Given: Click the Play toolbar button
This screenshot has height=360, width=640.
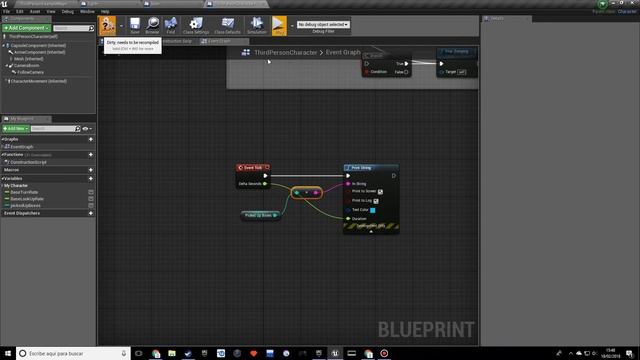Looking at the screenshot, I should [279, 26].
